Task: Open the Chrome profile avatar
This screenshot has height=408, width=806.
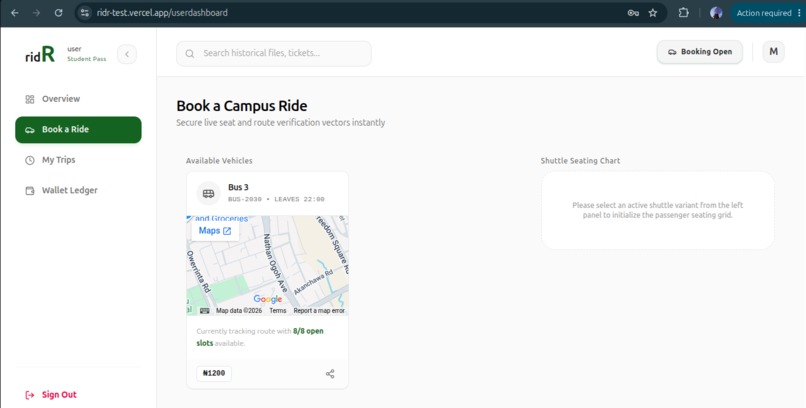Action: point(716,13)
